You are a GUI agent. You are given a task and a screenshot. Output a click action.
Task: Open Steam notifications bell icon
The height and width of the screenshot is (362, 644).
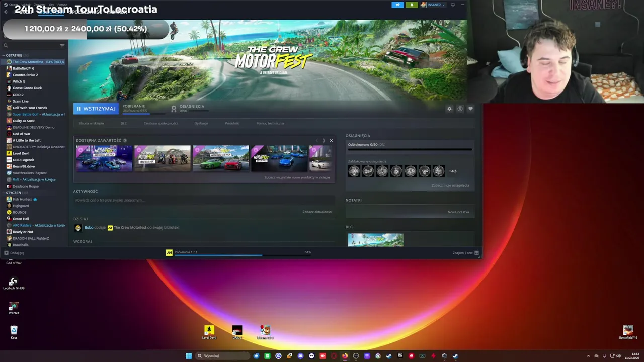[412, 5]
